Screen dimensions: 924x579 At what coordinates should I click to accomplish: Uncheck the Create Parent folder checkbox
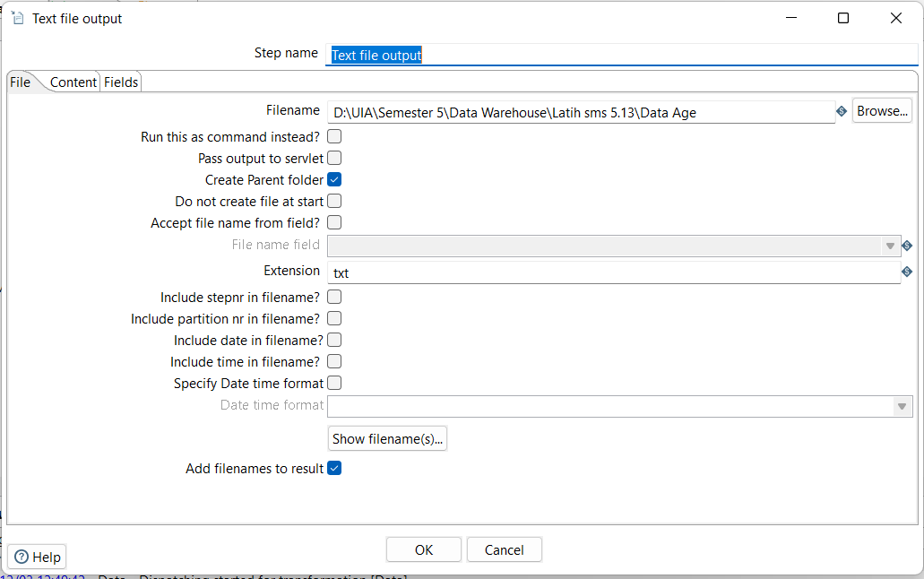click(334, 179)
